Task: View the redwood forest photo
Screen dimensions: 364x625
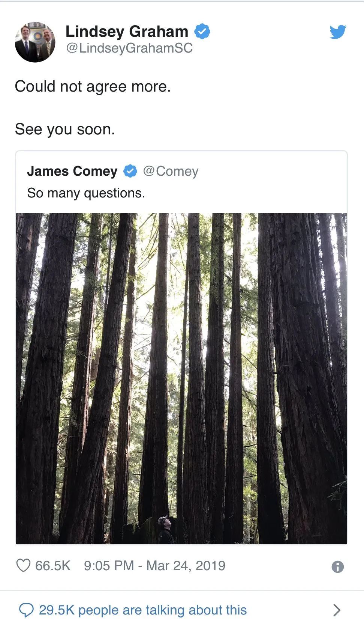Action: (181, 375)
